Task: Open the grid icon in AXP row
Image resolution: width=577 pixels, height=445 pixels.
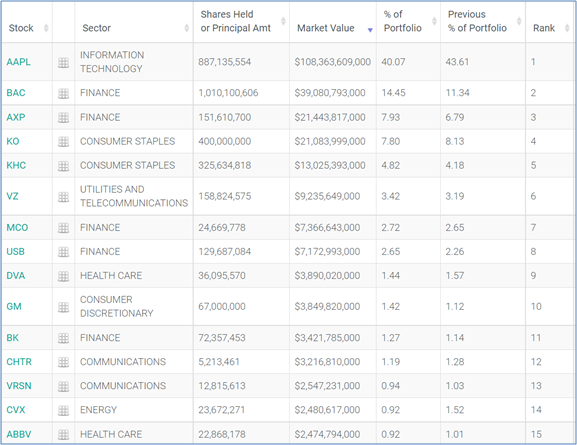Action: pyautogui.click(x=63, y=118)
